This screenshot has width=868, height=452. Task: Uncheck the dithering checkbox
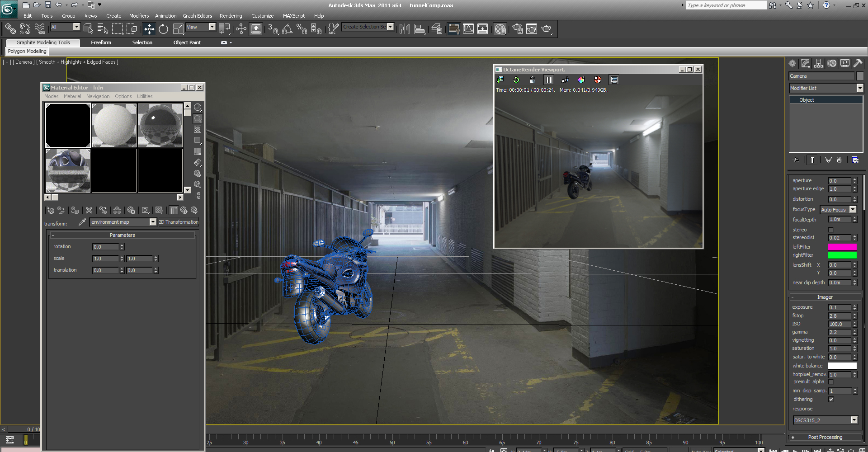coord(831,399)
